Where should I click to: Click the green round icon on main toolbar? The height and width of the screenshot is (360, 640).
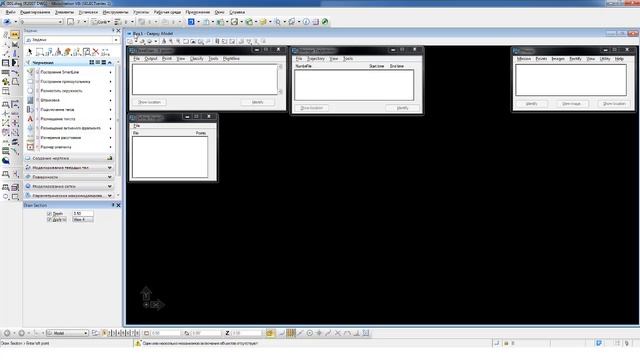(x=325, y=22)
